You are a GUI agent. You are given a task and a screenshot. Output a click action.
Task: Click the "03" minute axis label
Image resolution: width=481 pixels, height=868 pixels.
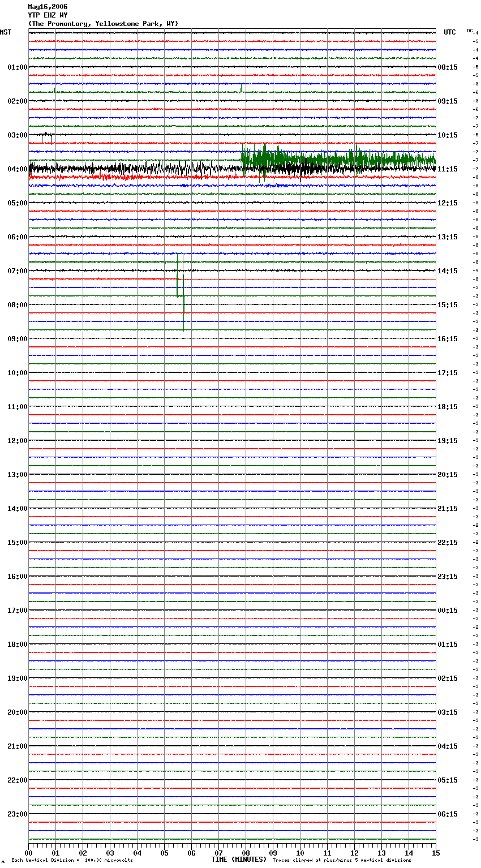(110, 853)
